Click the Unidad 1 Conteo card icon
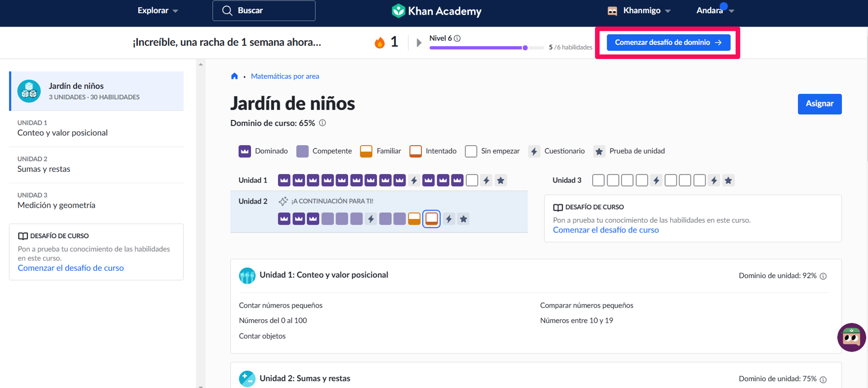 click(247, 275)
